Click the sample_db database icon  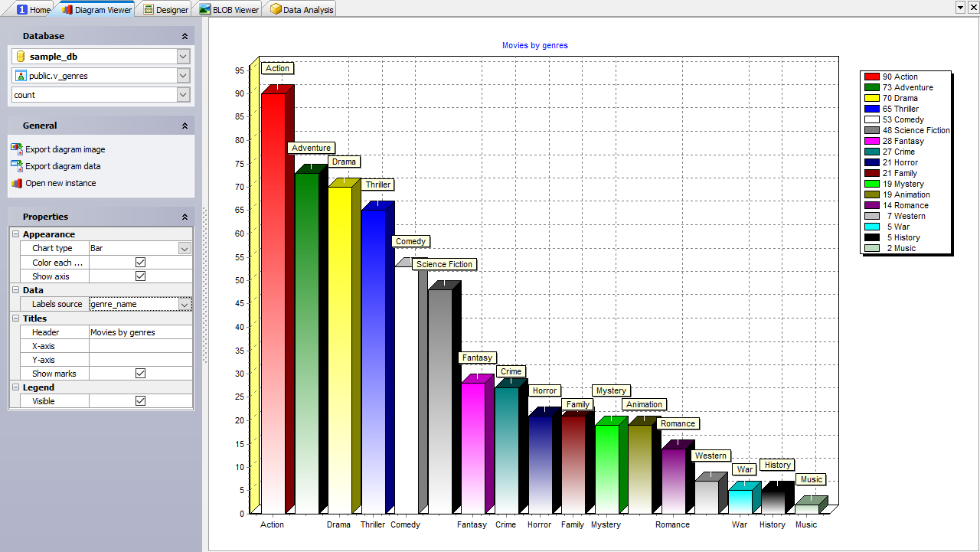21,57
